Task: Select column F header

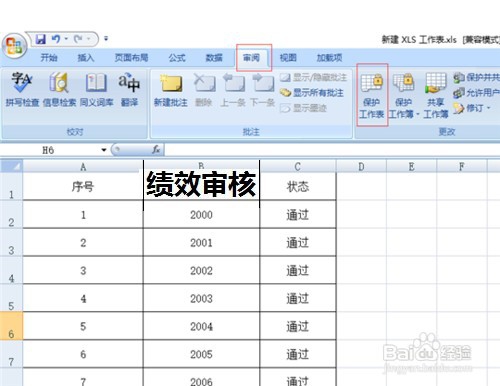Action: [462, 166]
